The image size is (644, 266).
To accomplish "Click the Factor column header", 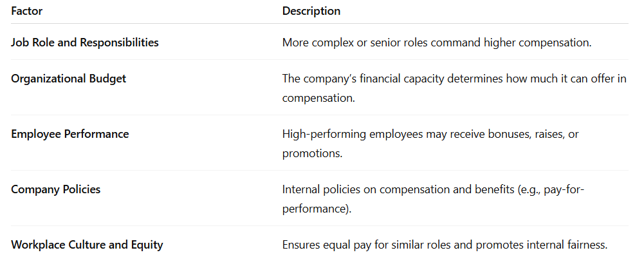I will 26,11.
